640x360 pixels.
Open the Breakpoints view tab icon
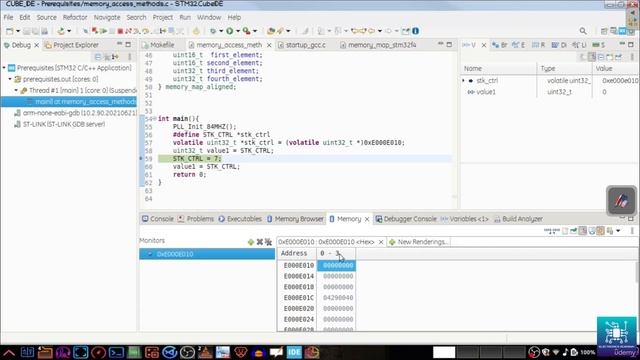pyautogui.click(x=500, y=45)
